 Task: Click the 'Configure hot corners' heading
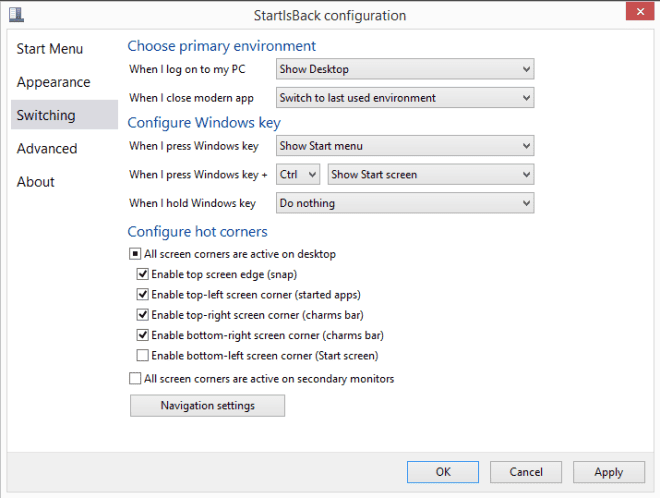pos(197,232)
